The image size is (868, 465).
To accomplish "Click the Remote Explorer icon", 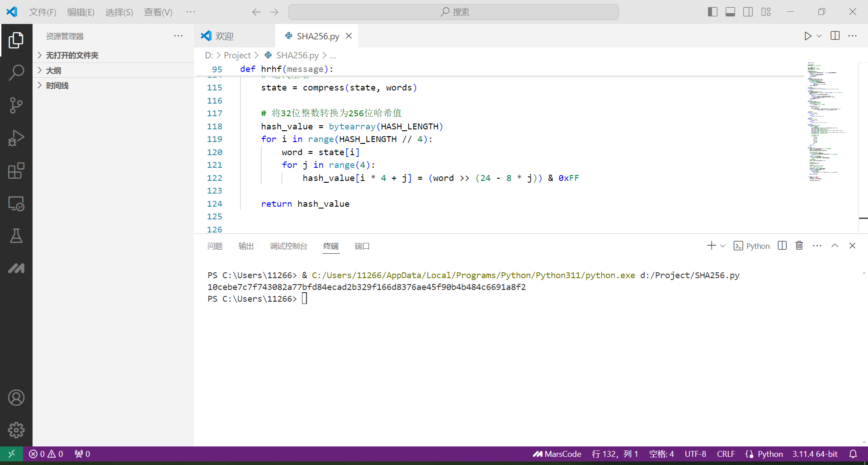I will click(16, 204).
